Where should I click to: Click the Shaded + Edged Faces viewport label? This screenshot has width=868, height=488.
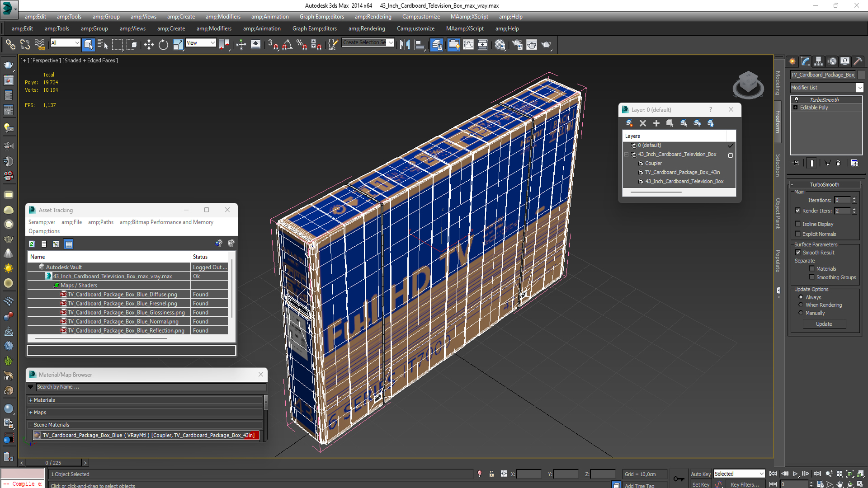[x=90, y=61]
